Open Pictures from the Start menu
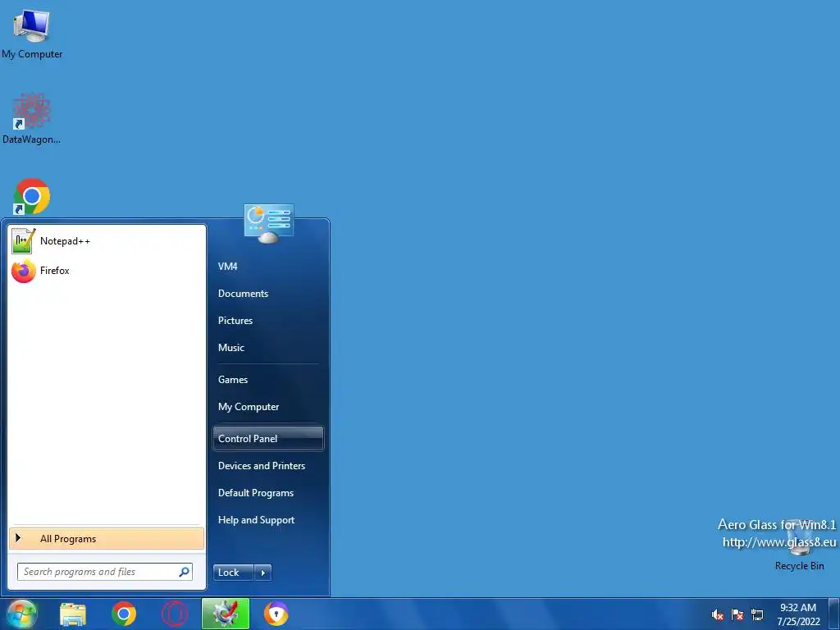The width and height of the screenshot is (840, 630). 268,321
